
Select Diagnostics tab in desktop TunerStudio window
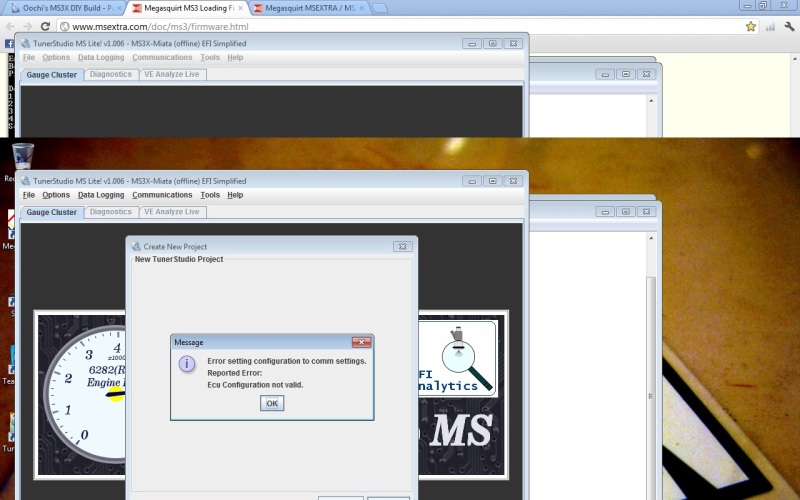[x=111, y=212]
